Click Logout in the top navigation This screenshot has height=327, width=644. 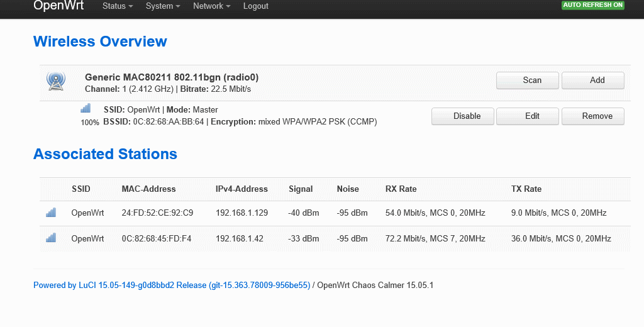pos(255,6)
